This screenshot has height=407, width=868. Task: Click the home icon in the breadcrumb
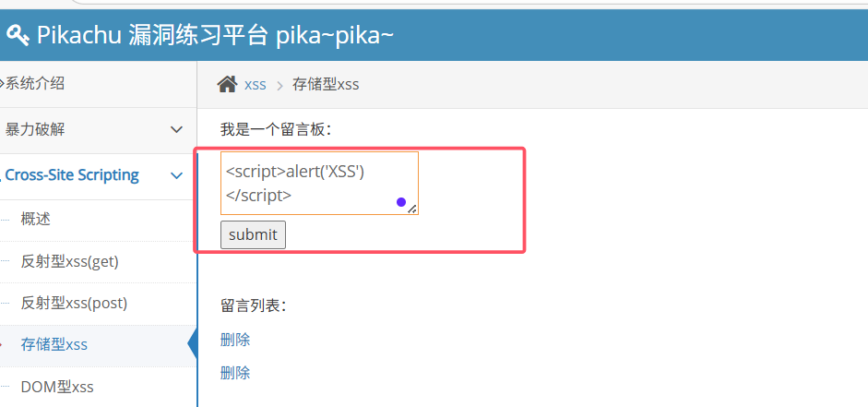(228, 84)
